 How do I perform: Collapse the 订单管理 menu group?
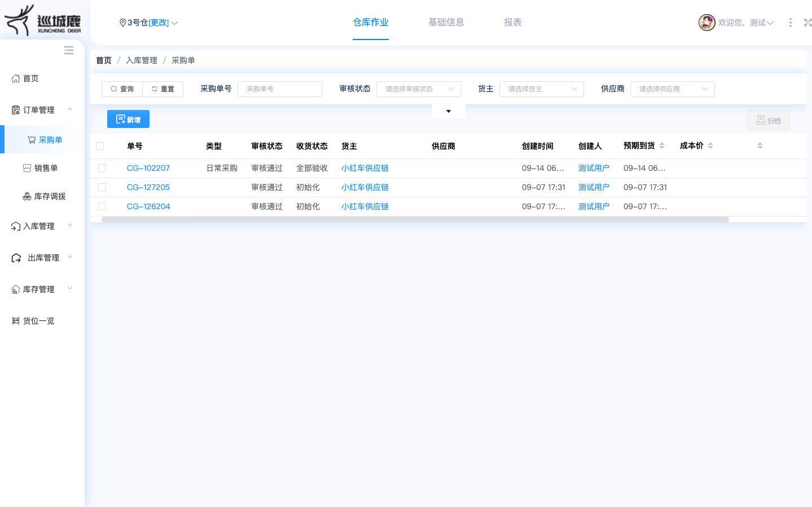point(70,109)
